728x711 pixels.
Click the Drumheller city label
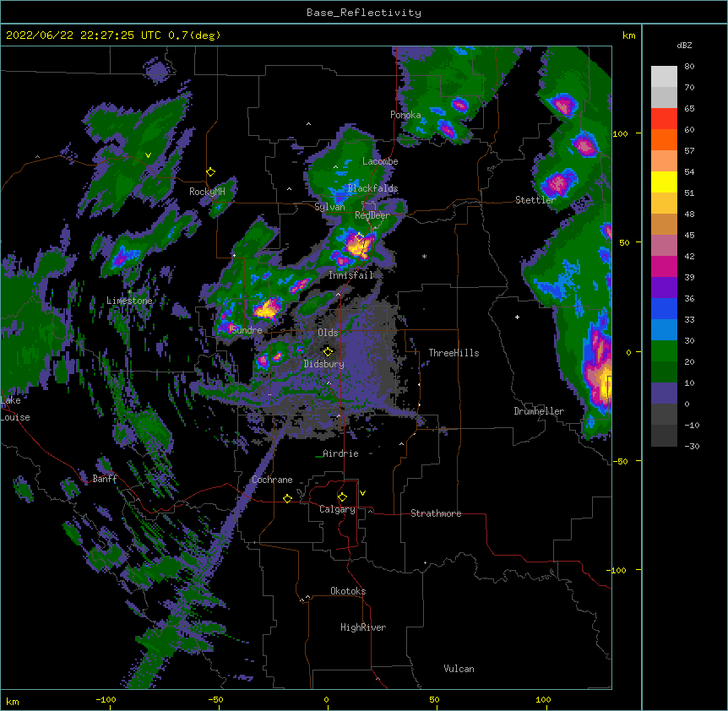pos(539,411)
